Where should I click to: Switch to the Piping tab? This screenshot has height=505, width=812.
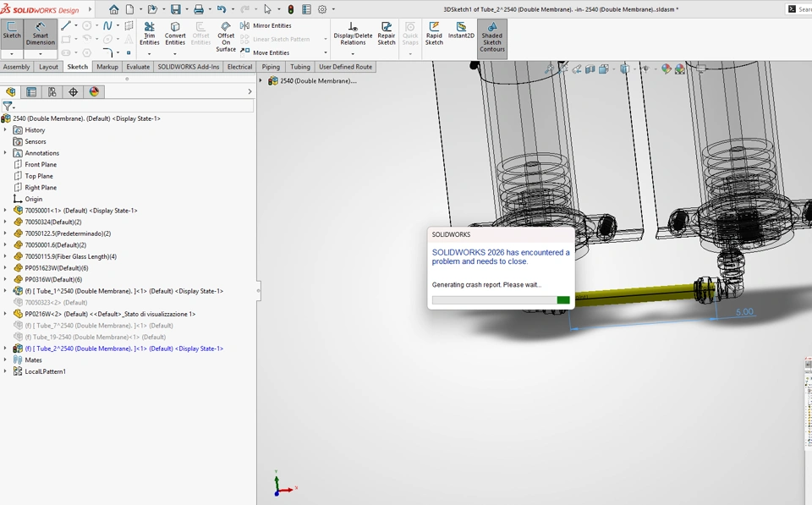point(271,67)
